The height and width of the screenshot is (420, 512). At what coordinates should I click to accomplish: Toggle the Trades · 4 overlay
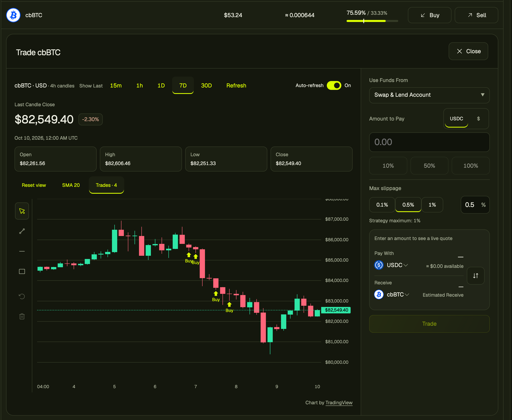coord(106,185)
